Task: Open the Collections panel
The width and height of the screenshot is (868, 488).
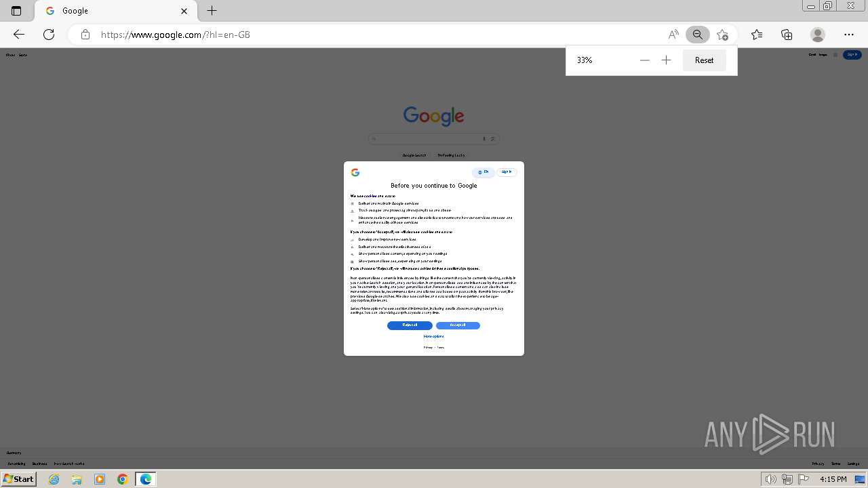Action: coord(787,35)
